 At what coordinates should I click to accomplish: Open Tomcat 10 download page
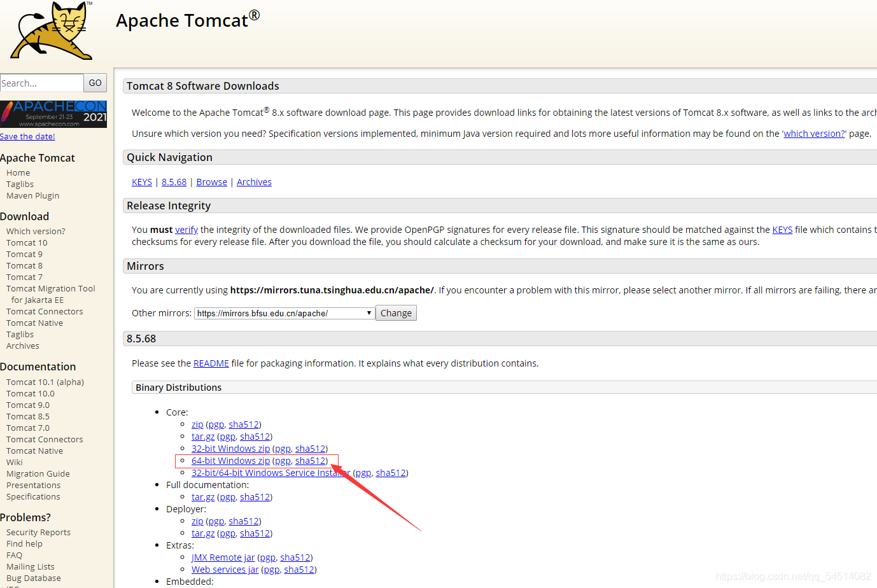27,243
